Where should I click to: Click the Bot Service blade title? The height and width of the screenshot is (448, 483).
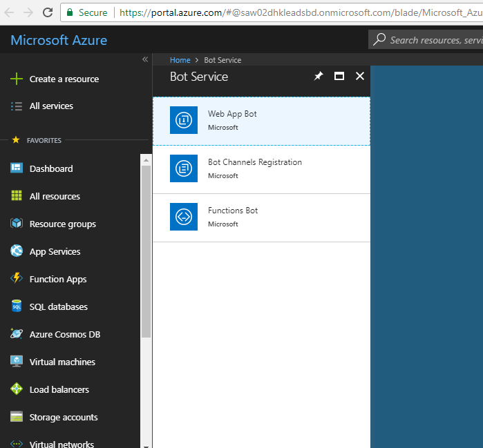[x=199, y=77]
